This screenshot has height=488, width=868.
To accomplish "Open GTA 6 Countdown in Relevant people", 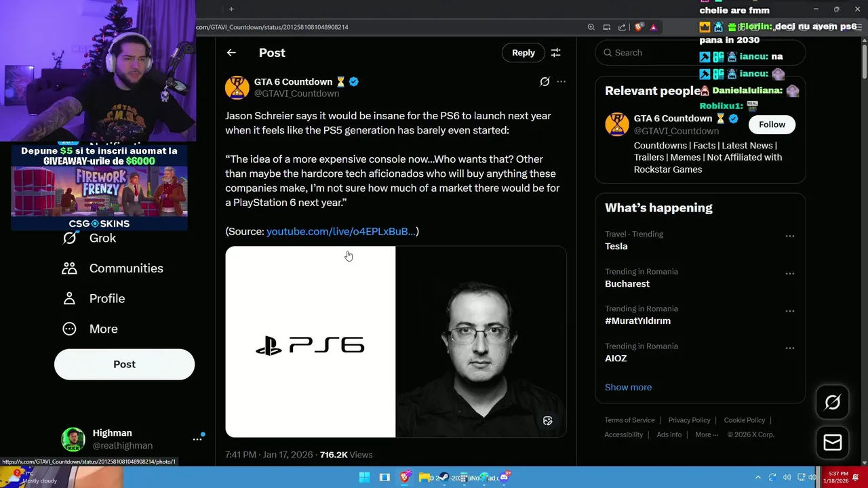I will (673, 119).
